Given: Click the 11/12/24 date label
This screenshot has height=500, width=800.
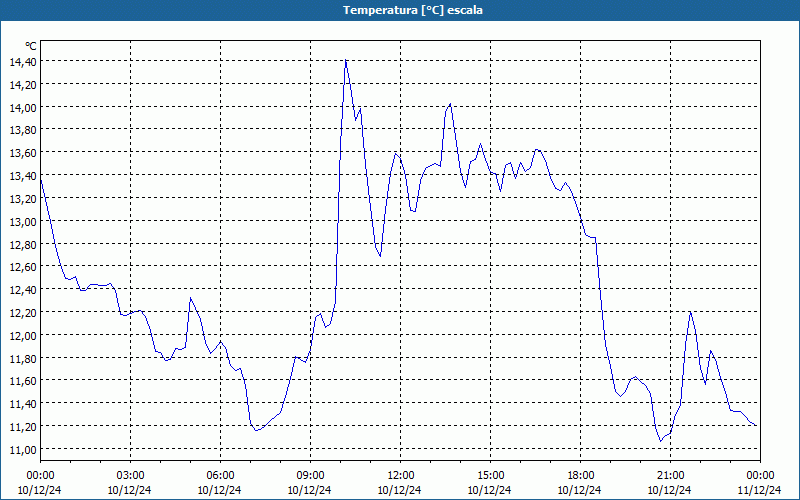Looking at the screenshot, I should click(760, 490).
